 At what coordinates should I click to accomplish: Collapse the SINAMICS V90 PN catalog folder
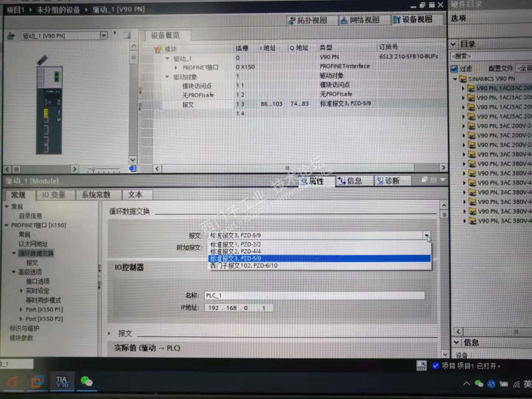(x=455, y=79)
